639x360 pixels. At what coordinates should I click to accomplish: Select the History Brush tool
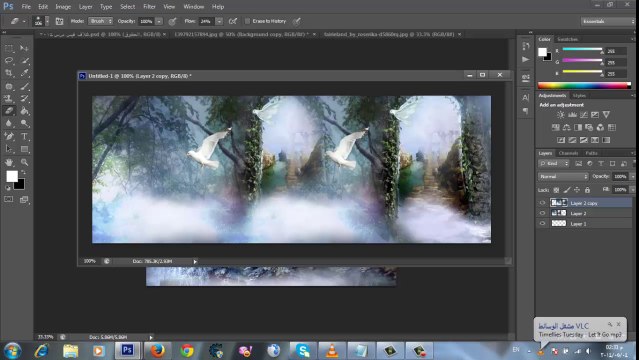coord(24,98)
